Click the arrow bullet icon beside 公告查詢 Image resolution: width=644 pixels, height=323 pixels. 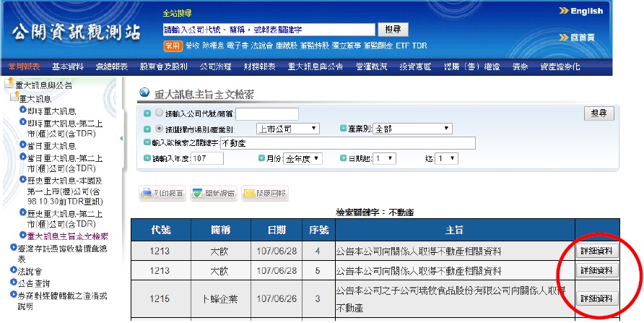(13, 283)
